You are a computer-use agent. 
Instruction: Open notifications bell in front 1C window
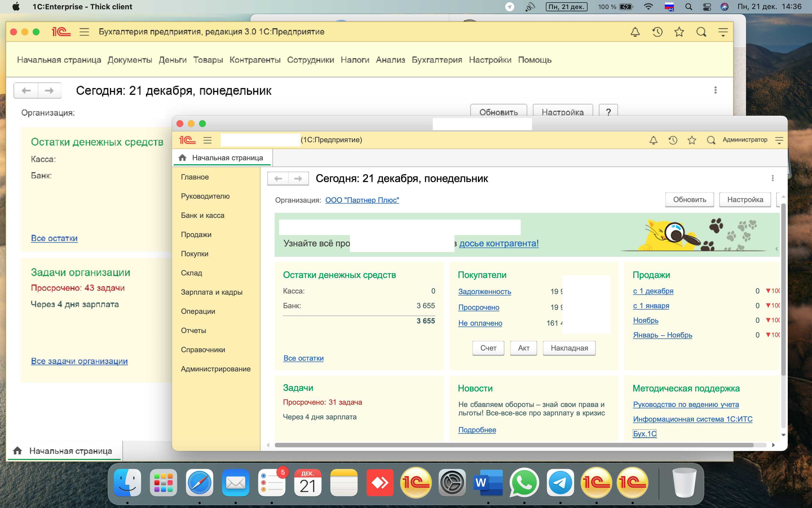(x=653, y=140)
